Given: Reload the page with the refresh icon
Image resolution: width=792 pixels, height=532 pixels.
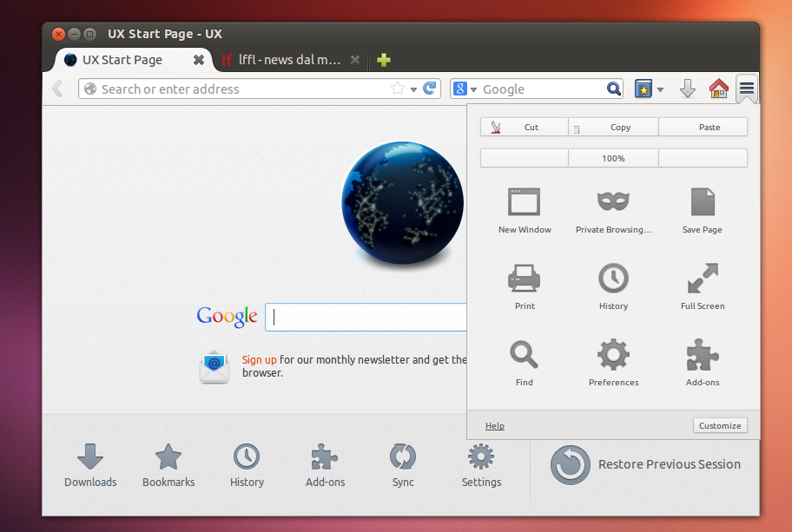Looking at the screenshot, I should click(429, 89).
